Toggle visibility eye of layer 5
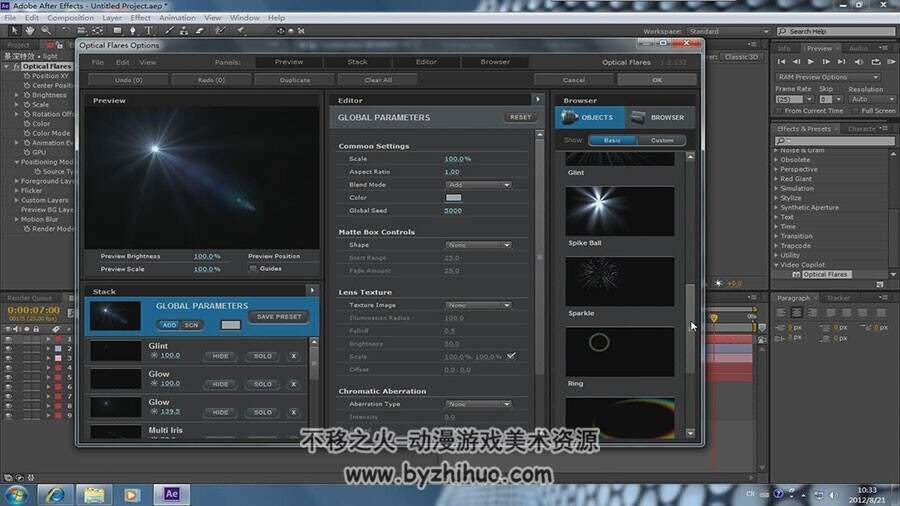 [x=8, y=377]
